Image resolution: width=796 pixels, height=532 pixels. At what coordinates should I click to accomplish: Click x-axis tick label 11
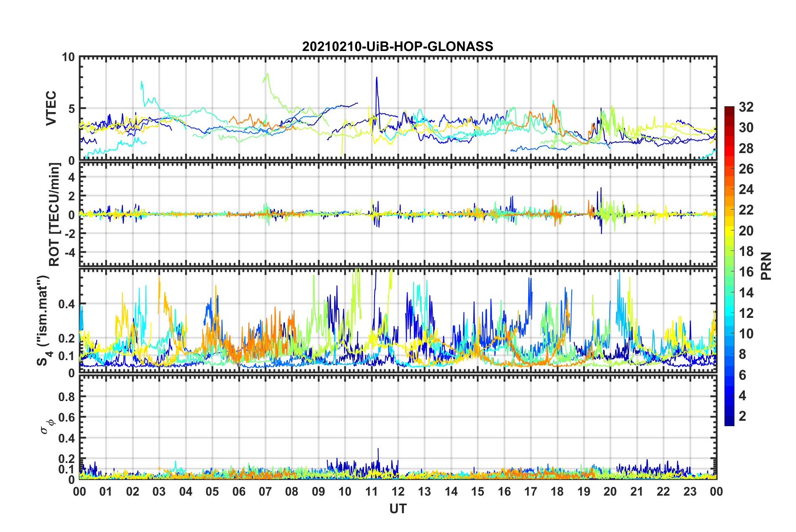372,491
